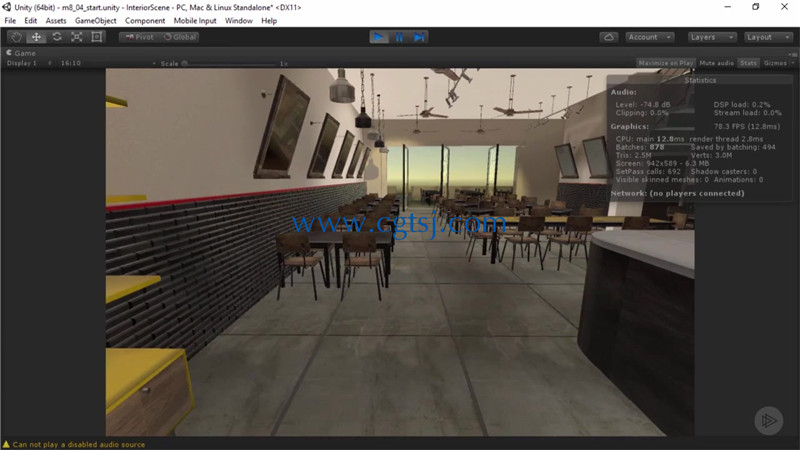The image size is (800, 450).
Task: Toggle Mute audio
Action: [x=716, y=63]
